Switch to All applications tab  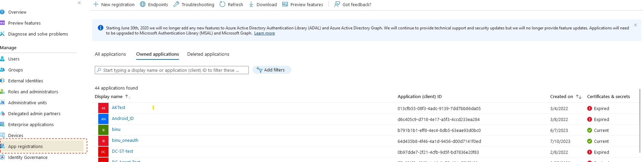click(x=110, y=54)
